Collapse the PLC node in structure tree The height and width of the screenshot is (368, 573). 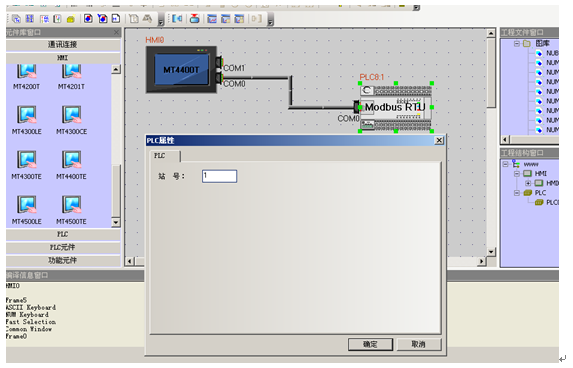click(x=517, y=193)
